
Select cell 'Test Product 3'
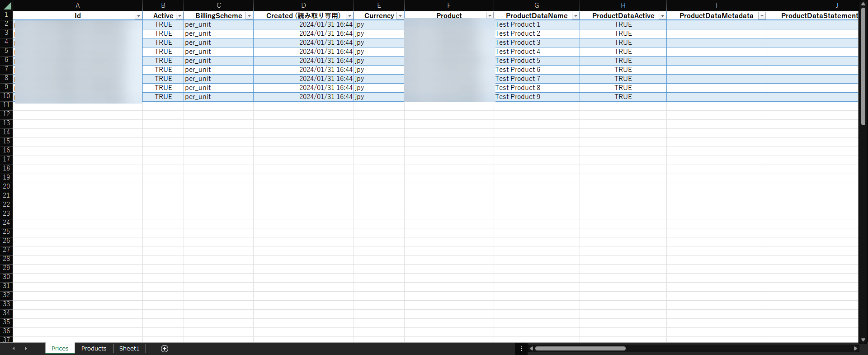(x=537, y=43)
